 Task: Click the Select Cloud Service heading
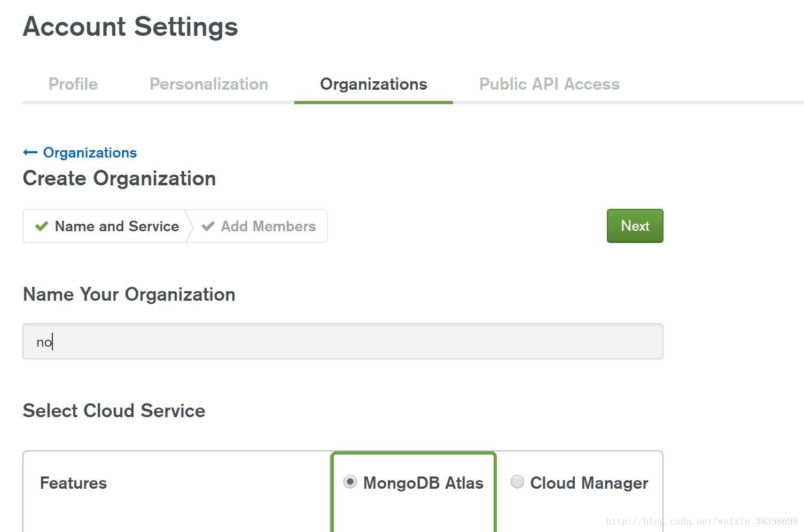coord(114,411)
